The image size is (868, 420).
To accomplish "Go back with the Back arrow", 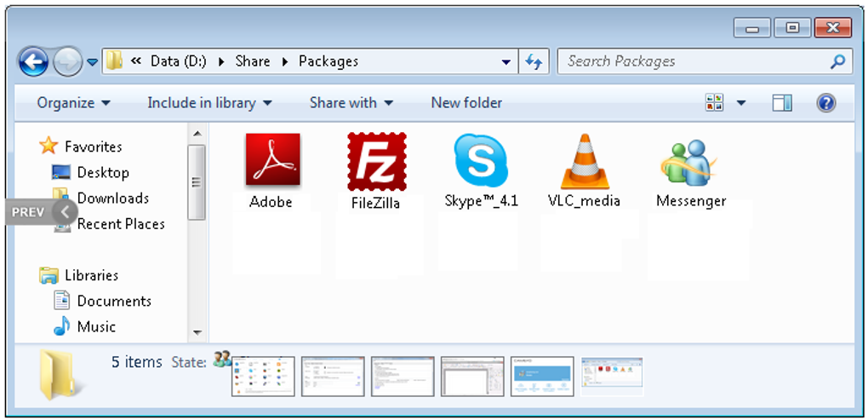I will [33, 61].
